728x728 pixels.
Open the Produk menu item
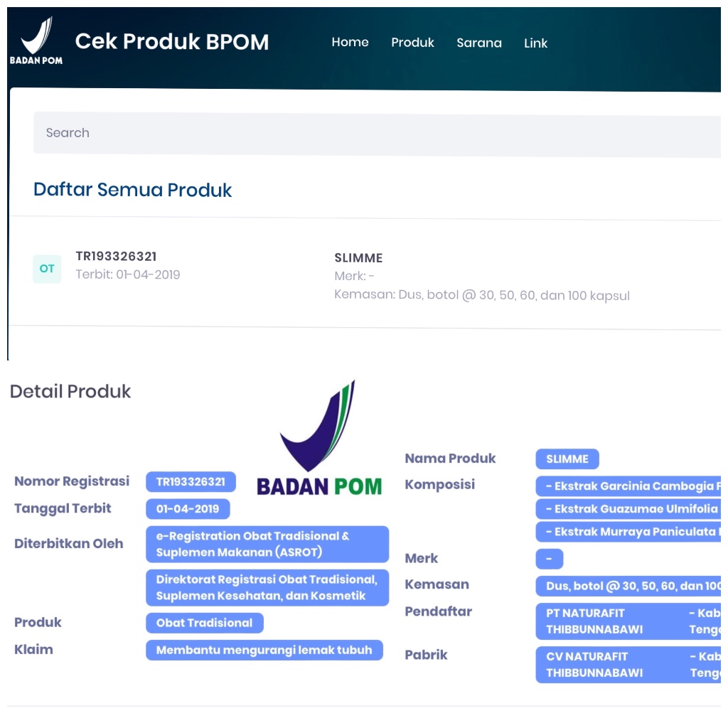(x=412, y=43)
